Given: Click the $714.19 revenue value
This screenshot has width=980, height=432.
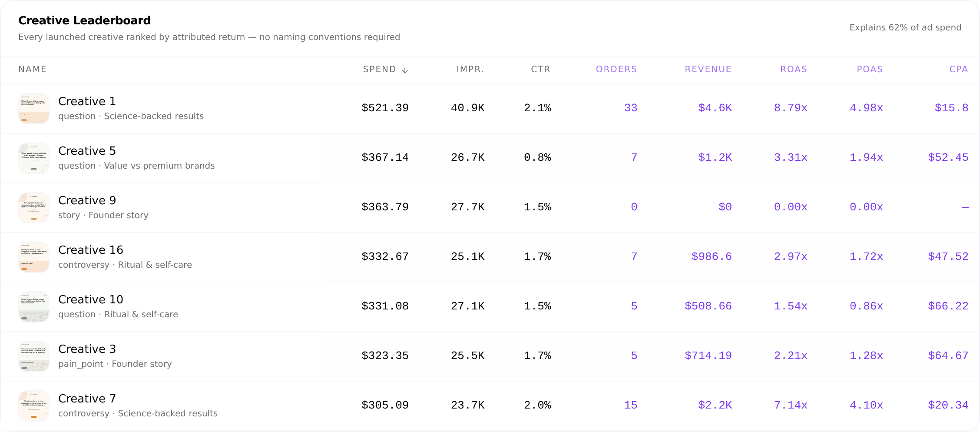Looking at the screenshot, I should (708, 356).
